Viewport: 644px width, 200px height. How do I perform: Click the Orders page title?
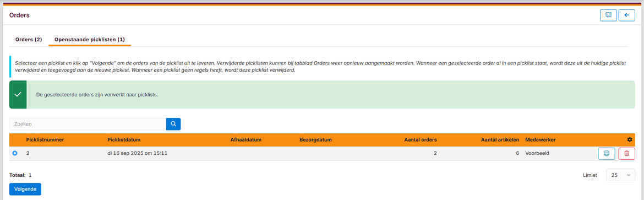coord(19,15)
